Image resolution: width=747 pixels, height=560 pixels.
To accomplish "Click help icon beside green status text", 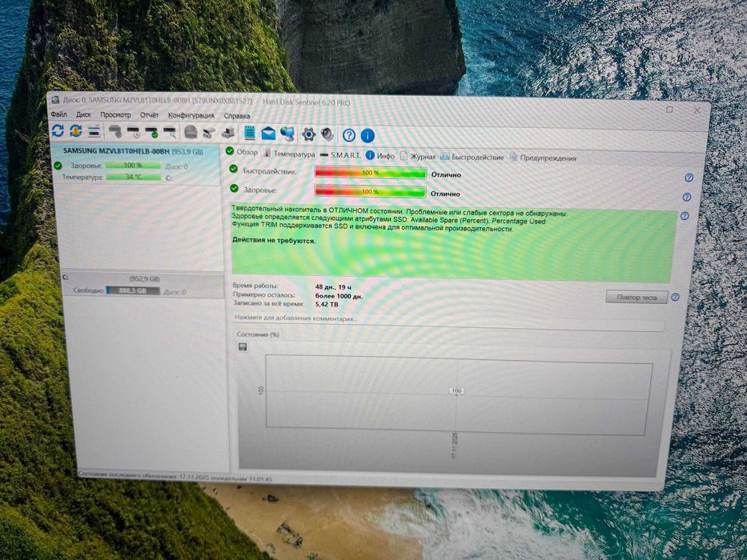I will (x=685, y=216).
